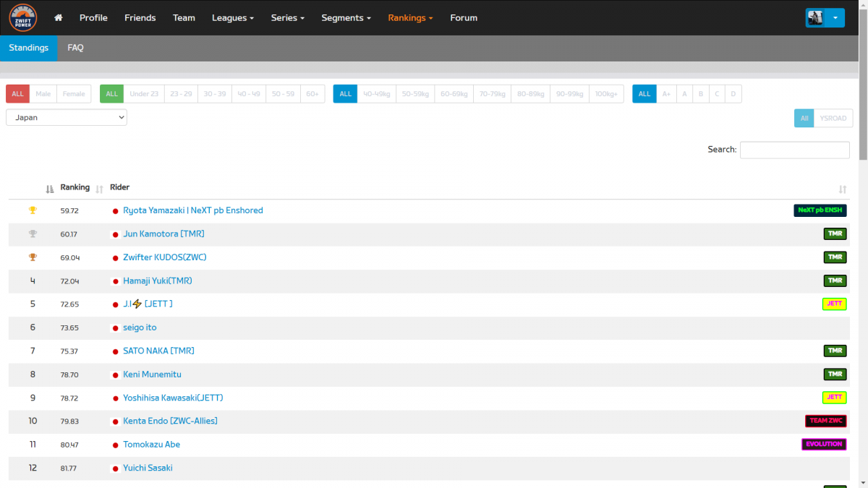Sort by the rightmost team column arrows

click(843, 189)
